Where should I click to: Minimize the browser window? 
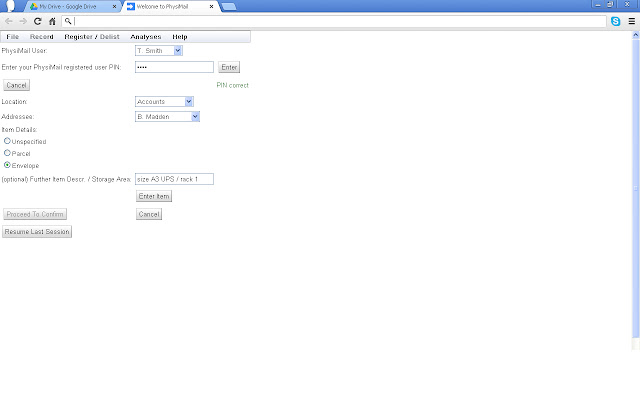[598, 4]
